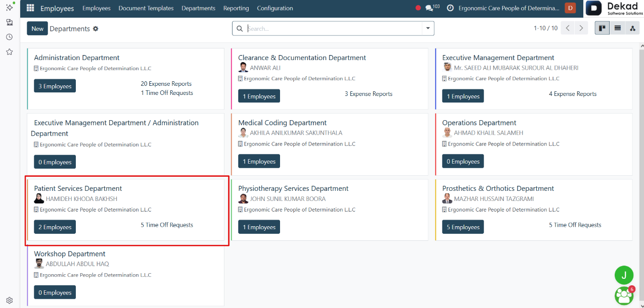Click Mr. SAEED ALI MUBARAK SUROUR AL DHAHERI name
This screenshot has width=644, height=308.
tap(516, 68)
